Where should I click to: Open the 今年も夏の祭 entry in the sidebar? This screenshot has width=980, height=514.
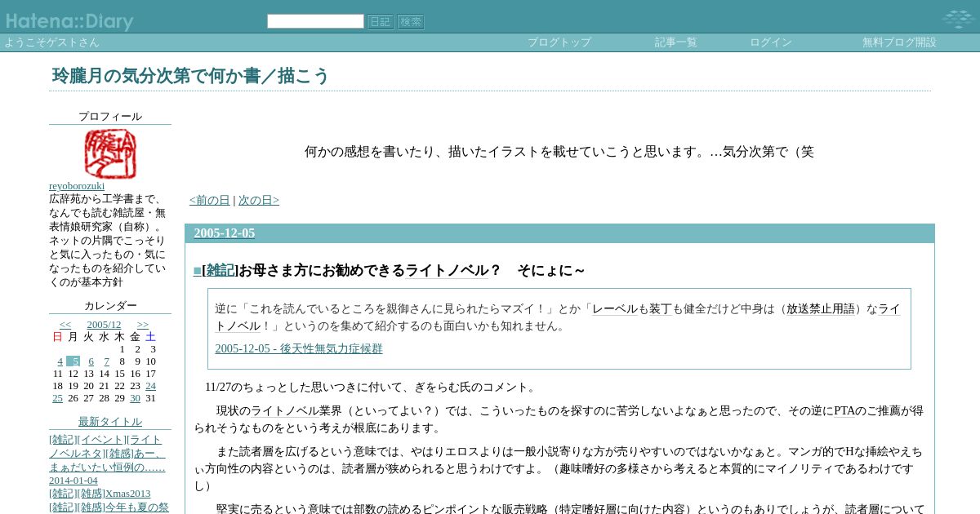pos(136,507)
